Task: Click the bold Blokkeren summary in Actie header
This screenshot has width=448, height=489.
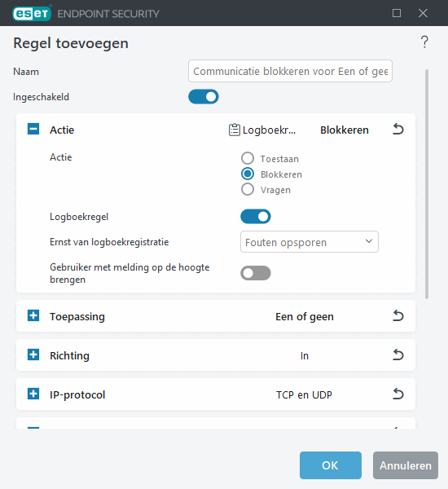Action: 345,130
